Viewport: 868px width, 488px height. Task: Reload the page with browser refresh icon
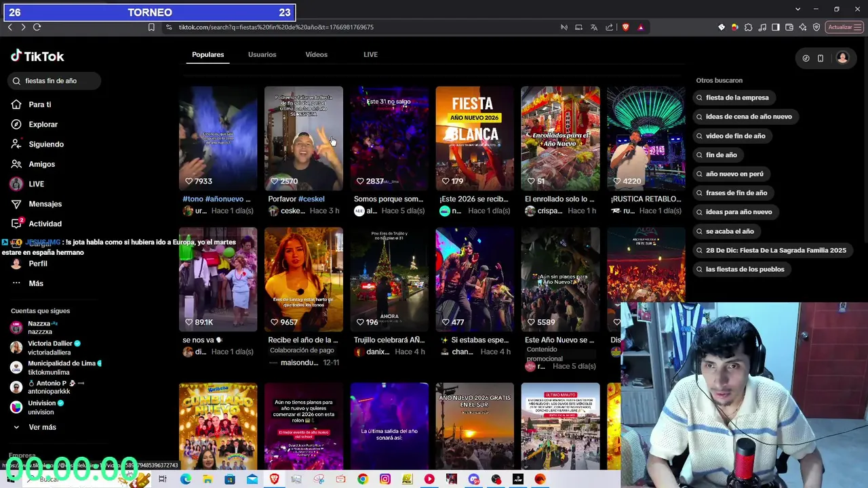37,27
